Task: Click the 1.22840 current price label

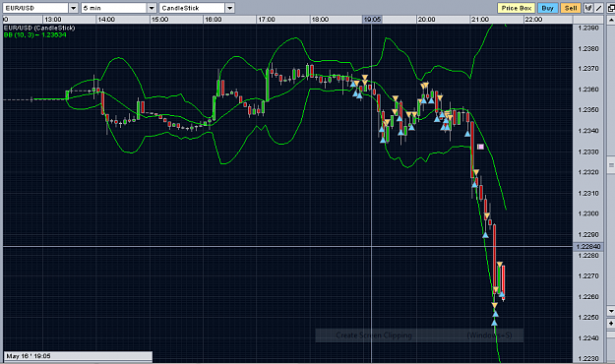Action: [588, 246]
